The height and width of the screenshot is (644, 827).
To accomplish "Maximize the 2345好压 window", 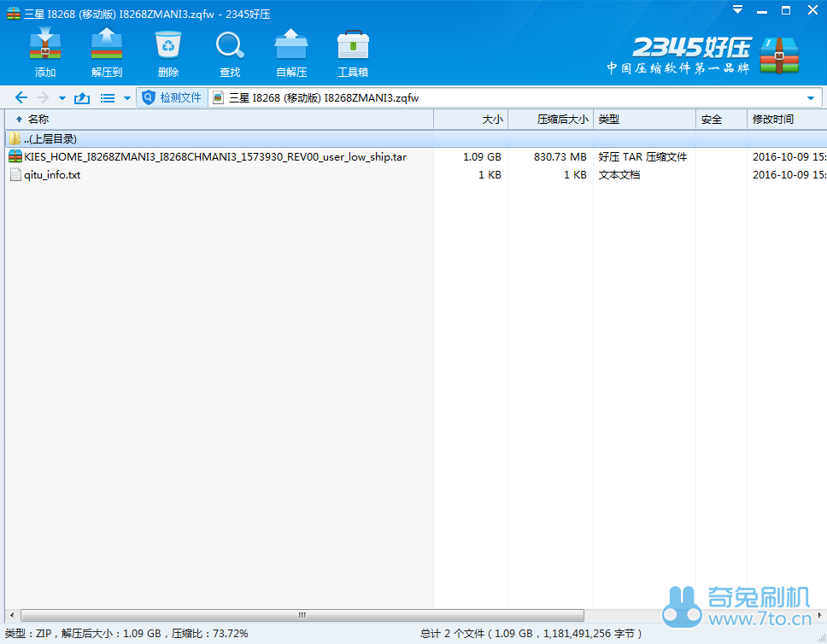I will [x=786, y=10].
